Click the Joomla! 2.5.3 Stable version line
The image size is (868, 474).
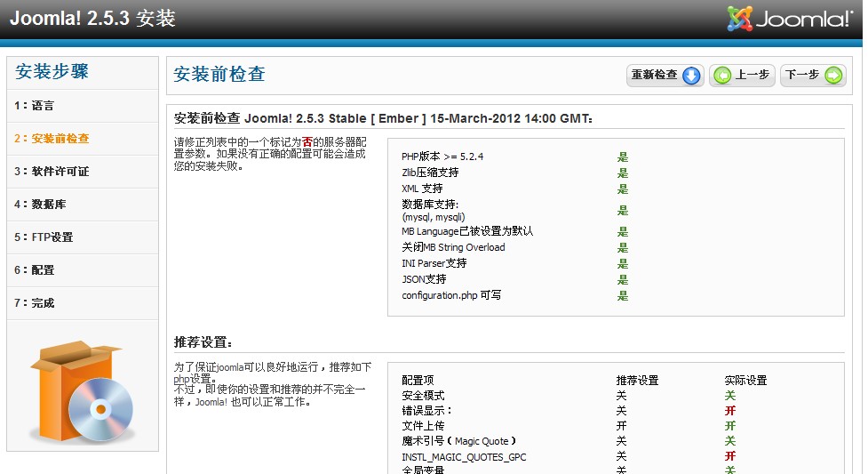[x=383, y=118]
